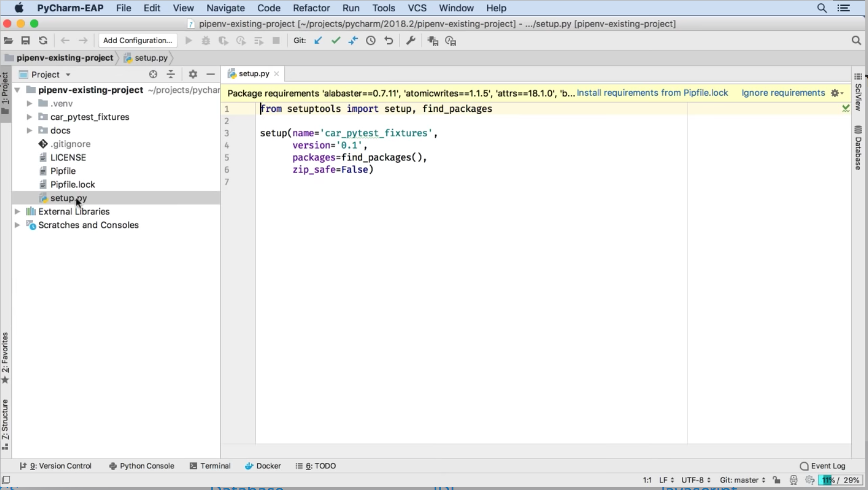This screenshot has height=490, width=868.
Task: Expand the .venv folder
Action: pyautogui.click(x=29, y=104)
